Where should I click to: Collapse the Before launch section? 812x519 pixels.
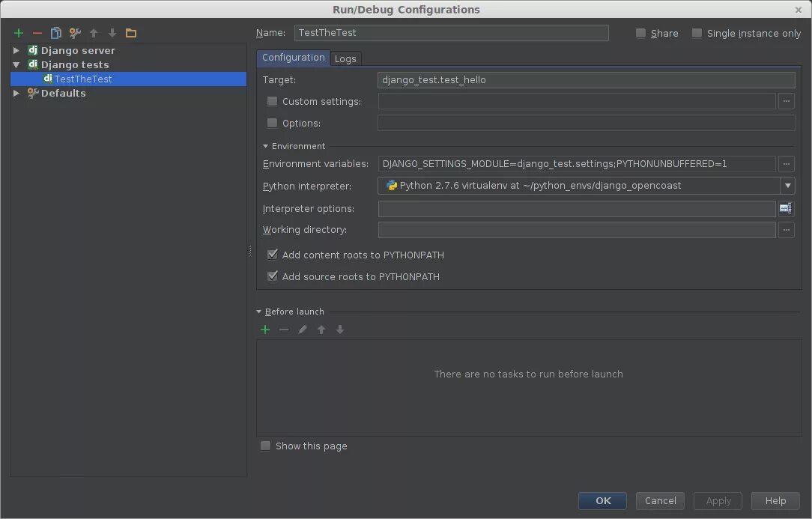(258, 312)
